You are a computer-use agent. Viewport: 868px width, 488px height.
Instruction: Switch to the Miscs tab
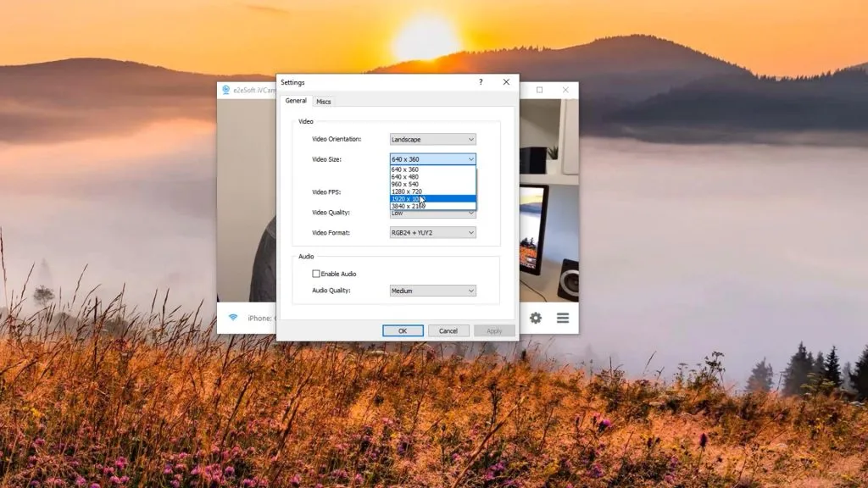point(323,102)
